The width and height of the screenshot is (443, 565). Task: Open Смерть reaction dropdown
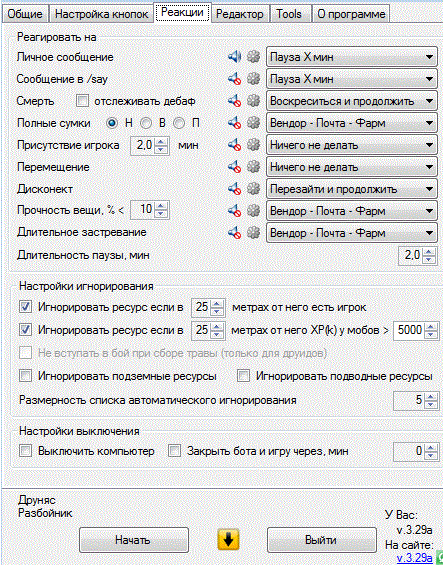tap(352, 101)
